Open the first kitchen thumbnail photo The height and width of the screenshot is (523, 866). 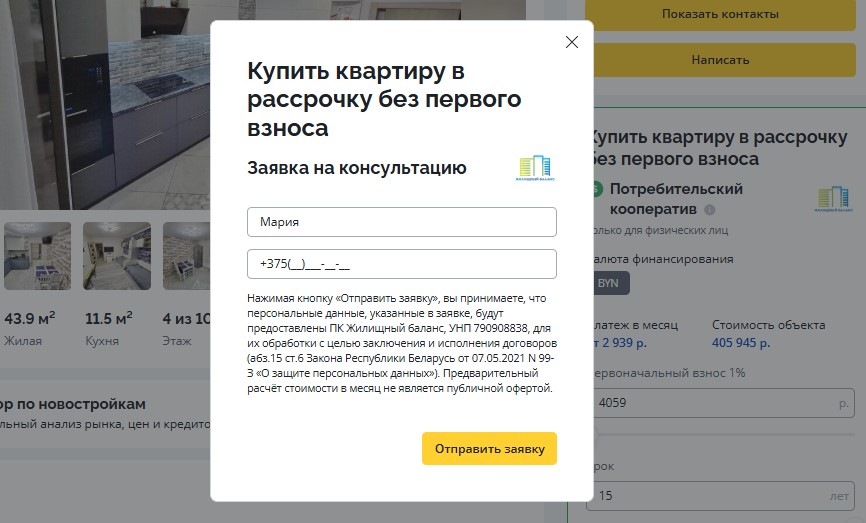pyautogui.click(x=37, y=256)
